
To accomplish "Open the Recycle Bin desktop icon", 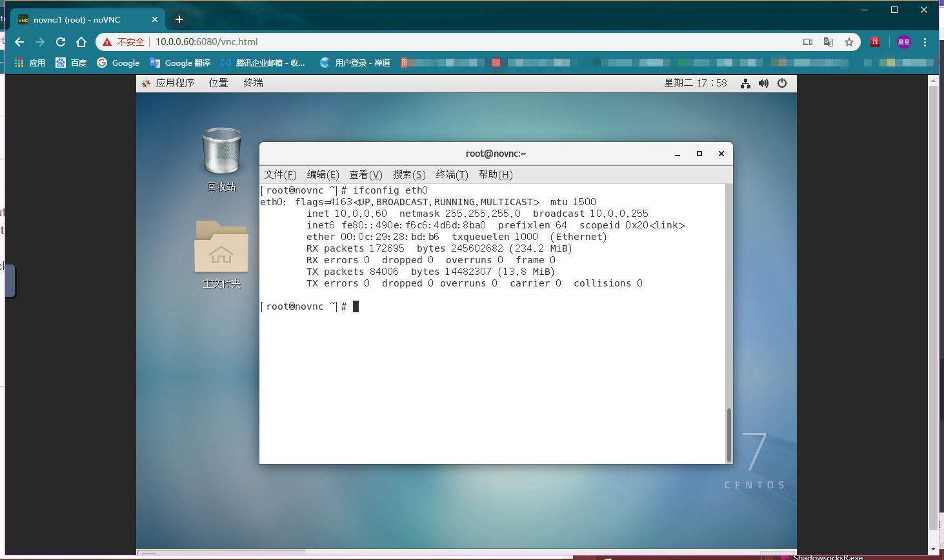I will coord(221,159).
